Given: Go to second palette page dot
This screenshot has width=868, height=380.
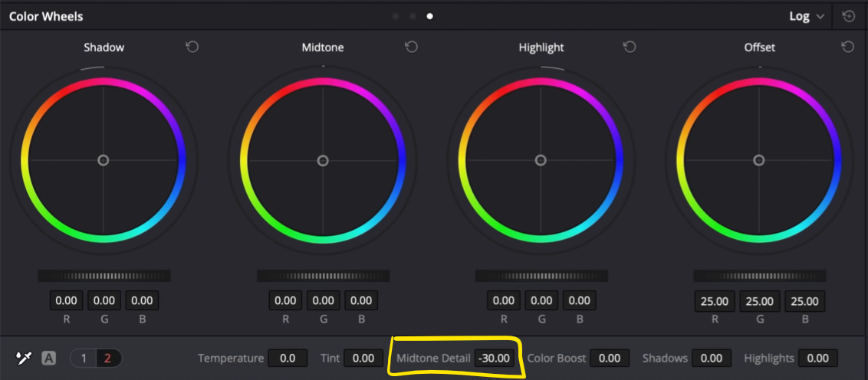Looking at the screenshot, I should pyautogui.click(x=413, y=16).
